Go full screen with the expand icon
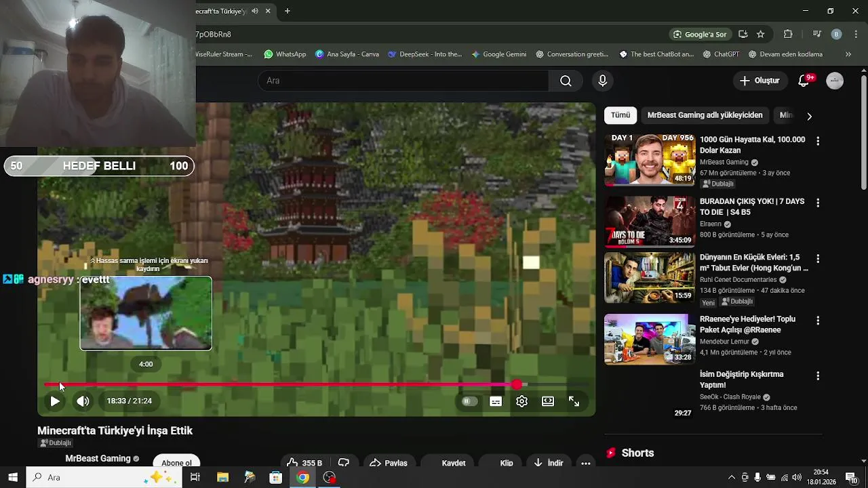 point(574,401)
